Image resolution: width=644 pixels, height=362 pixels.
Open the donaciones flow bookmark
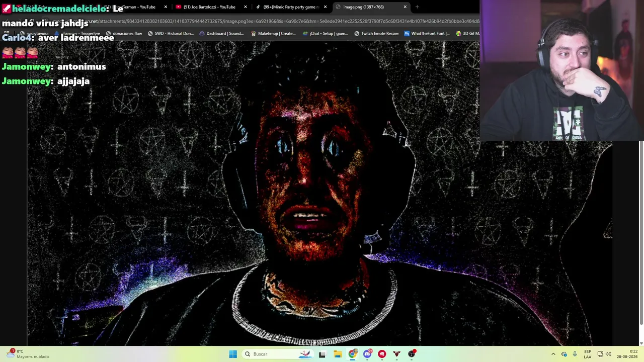pyautogui.click(x=124, y=34)
